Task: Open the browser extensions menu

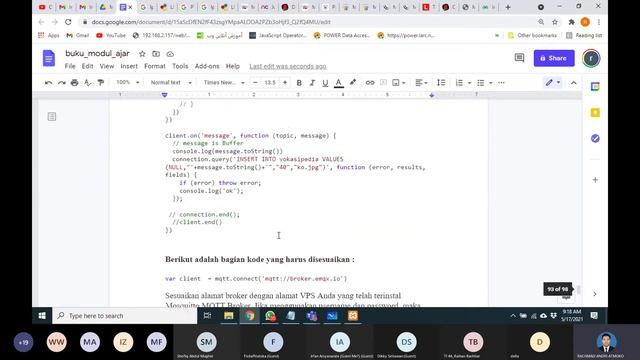Action: pos(571,22)
